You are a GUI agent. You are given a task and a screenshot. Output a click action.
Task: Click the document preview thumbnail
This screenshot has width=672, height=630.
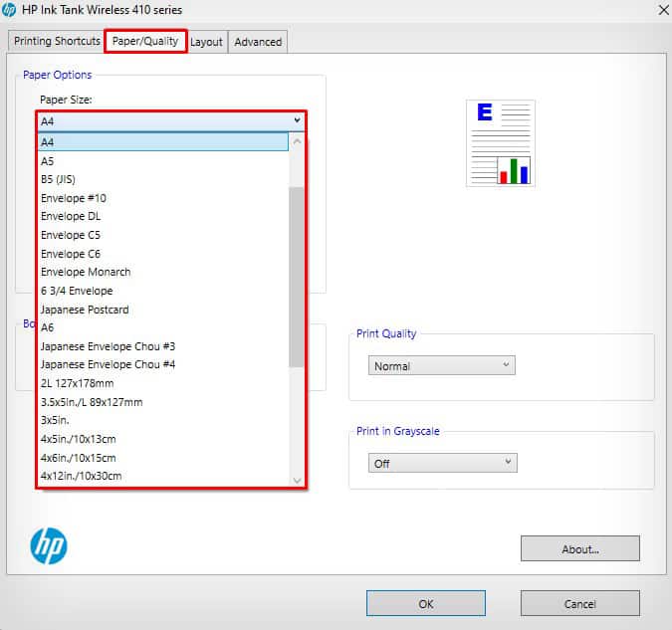click(x=501, y=143)
